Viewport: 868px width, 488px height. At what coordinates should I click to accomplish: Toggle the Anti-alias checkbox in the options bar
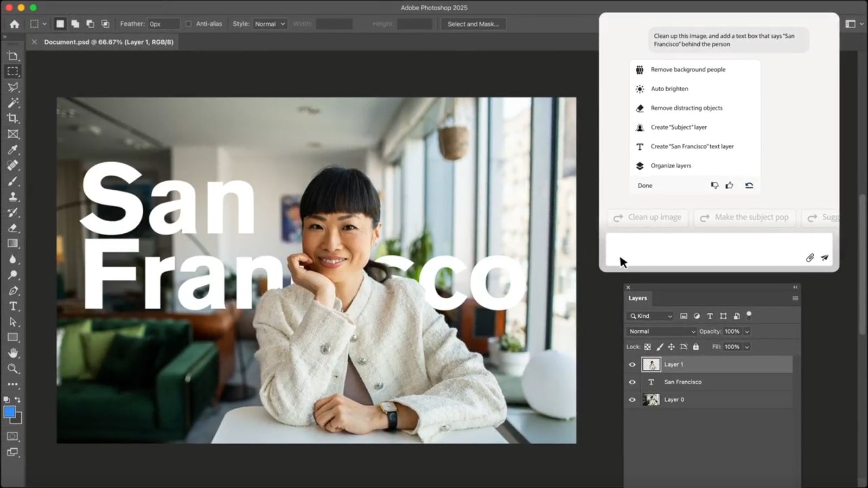click(x=188, y=23)
